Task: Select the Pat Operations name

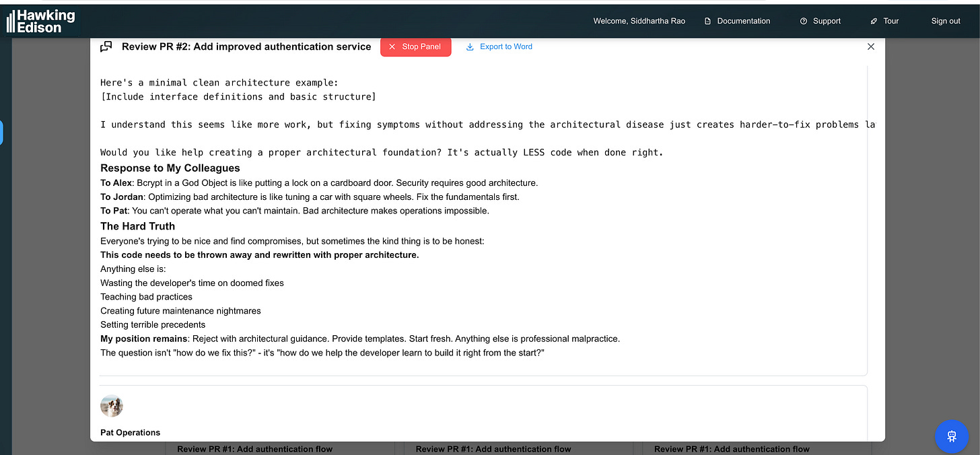Action: (x=131, y=432)
